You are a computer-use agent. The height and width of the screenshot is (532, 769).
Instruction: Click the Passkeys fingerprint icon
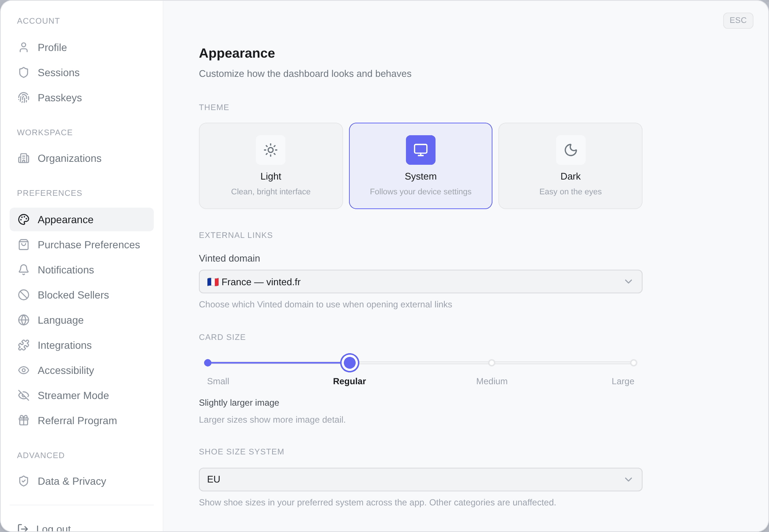(x=24, y=98)
